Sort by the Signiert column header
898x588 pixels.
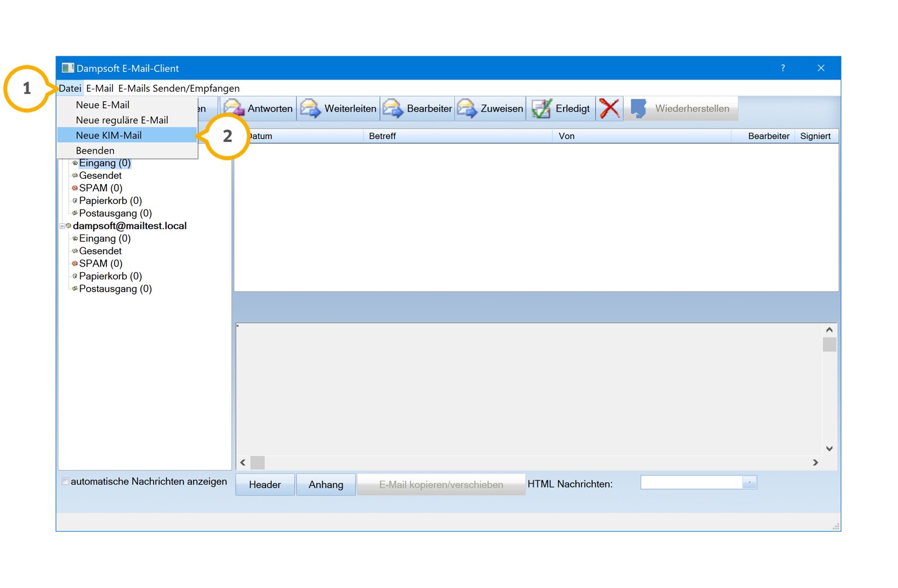pos(816,136)
